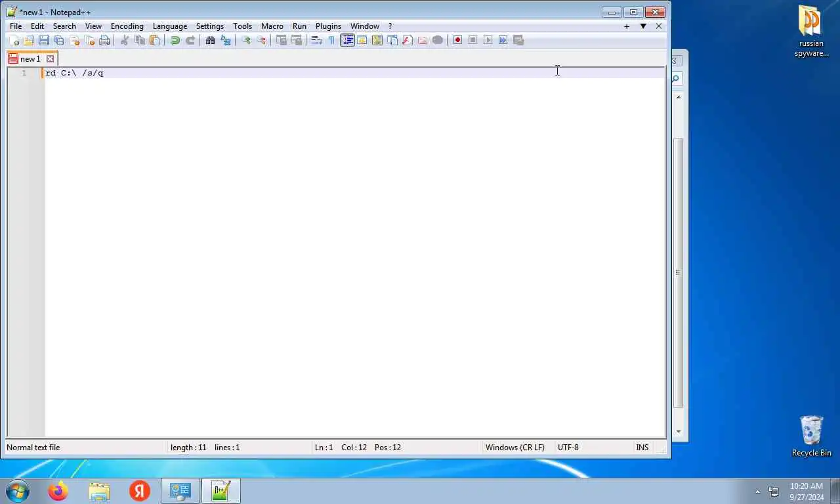Launch Firefox from the taskbar
The image size is (840, 504).
[58, 490]
